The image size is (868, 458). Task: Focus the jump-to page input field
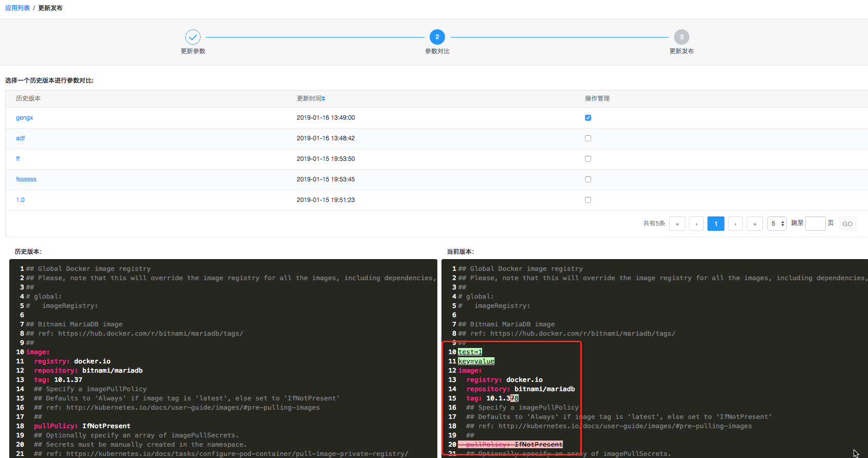815,224
